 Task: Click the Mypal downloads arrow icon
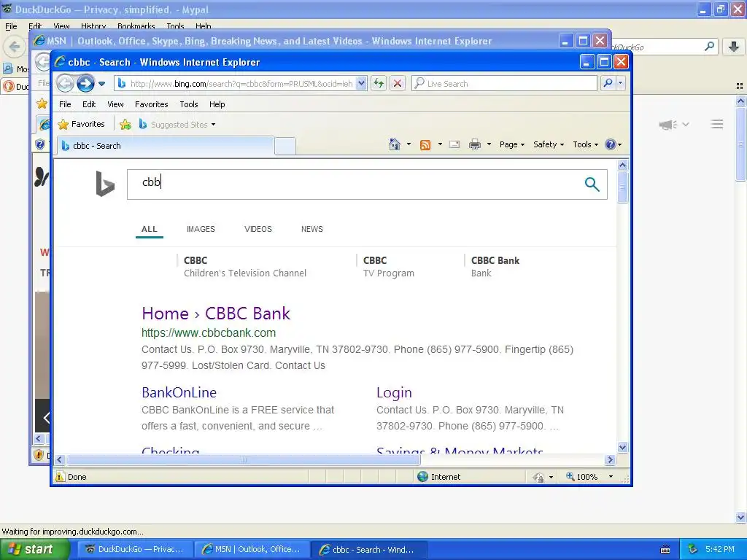(x=734, y=47)
